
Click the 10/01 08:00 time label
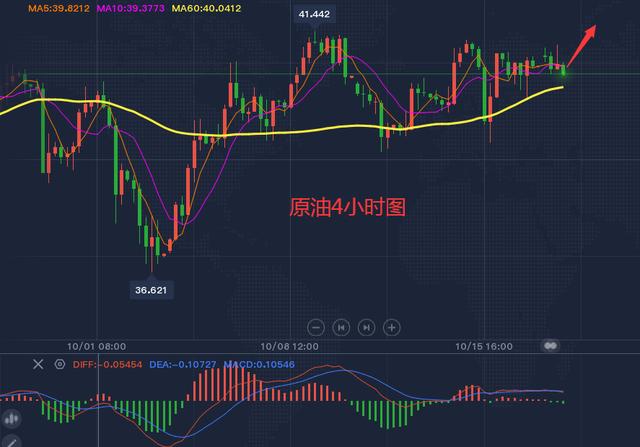click(96, 347)
